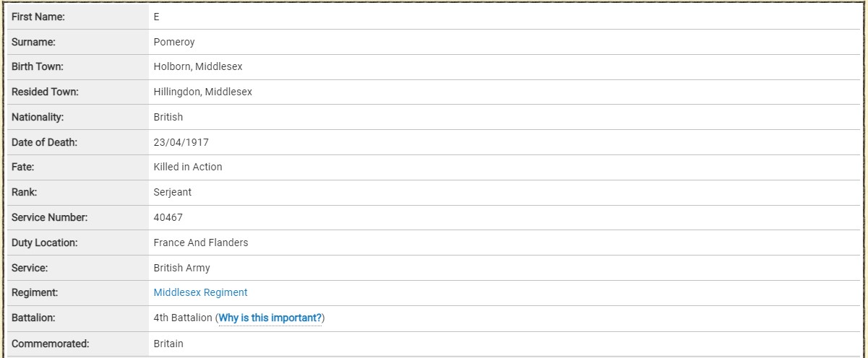
Task: Click the resided town Hillingdon, Middlesex
Action: (202, 92)
